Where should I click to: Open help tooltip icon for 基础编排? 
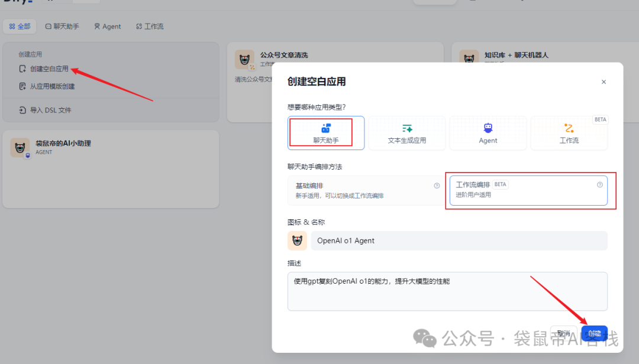pyautogui.click(x=437, y=186)
